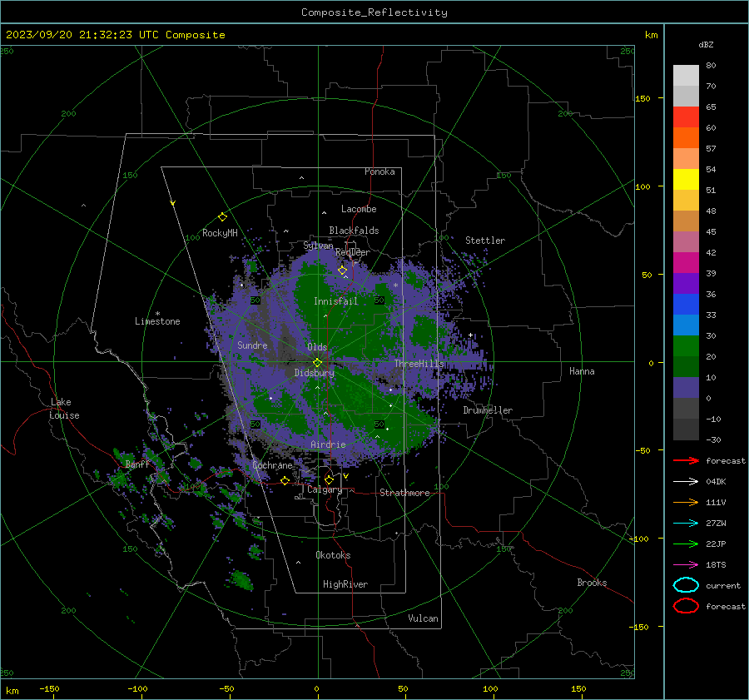Screen dimensions: 749x700
Task: Select the cyan 27ZW arrow icon
Action: tap(686, 524)
